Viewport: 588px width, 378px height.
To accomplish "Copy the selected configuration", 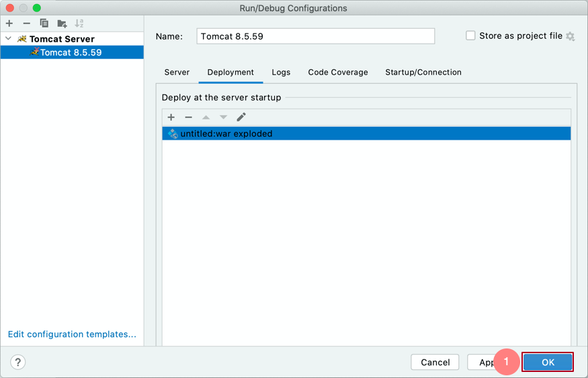I will point(44,23).
